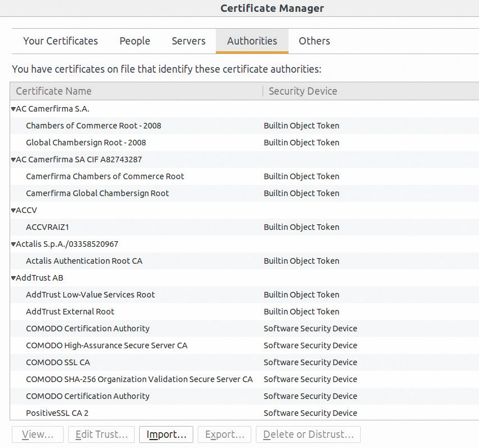This screenshot has width=479, height=448.
Task: Collapse the AC Camerfirma S.A. group
Action: [14, 109]
